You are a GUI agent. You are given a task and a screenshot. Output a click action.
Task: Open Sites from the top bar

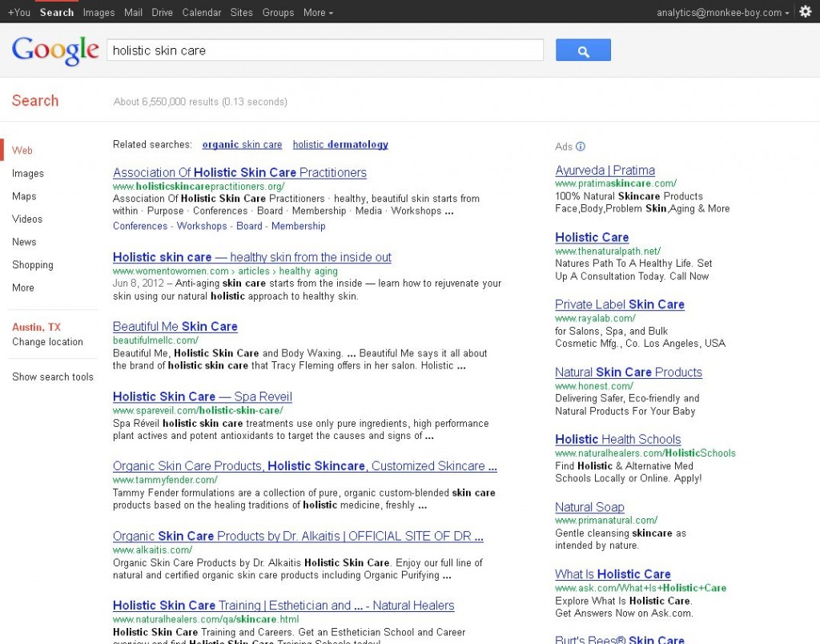pos(242,12)
